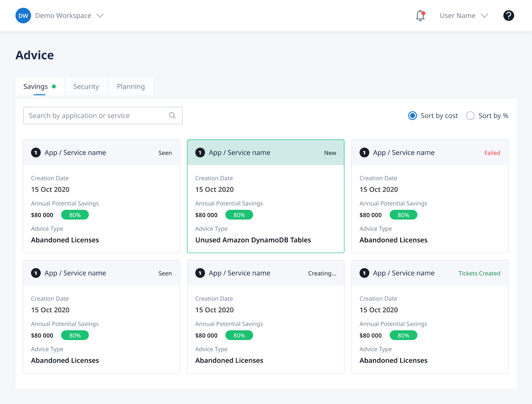Click the 80% badge on the Tickets Created card

[403, 336]
